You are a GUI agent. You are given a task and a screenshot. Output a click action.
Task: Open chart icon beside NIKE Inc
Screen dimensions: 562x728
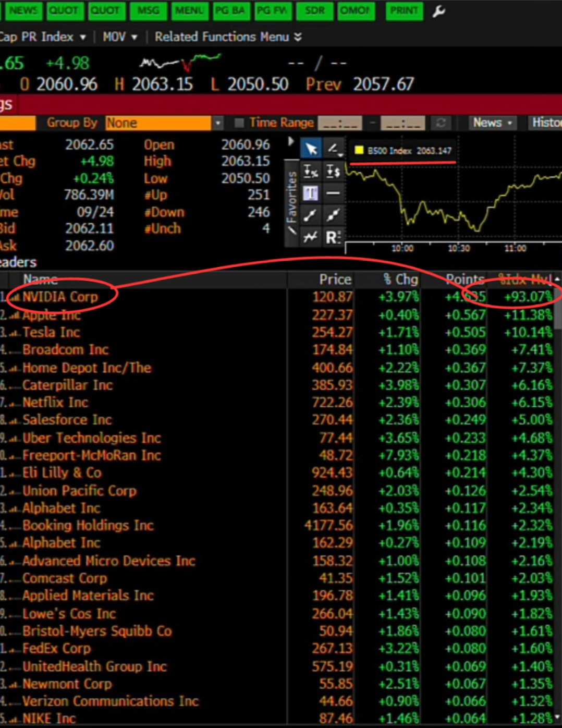[x=15, y=719]
